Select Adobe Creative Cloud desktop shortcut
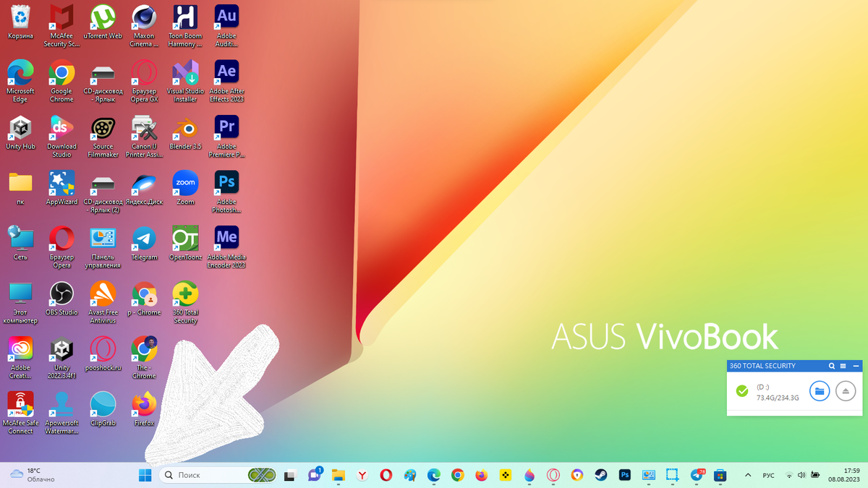The width and height of the screenshot is (868, 488). (20, 357)
